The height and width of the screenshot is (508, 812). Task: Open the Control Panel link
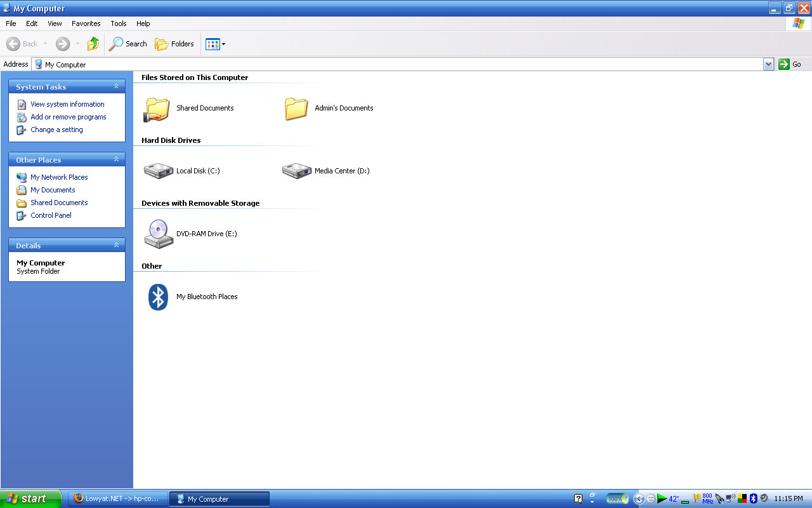(x=51, y=215)
